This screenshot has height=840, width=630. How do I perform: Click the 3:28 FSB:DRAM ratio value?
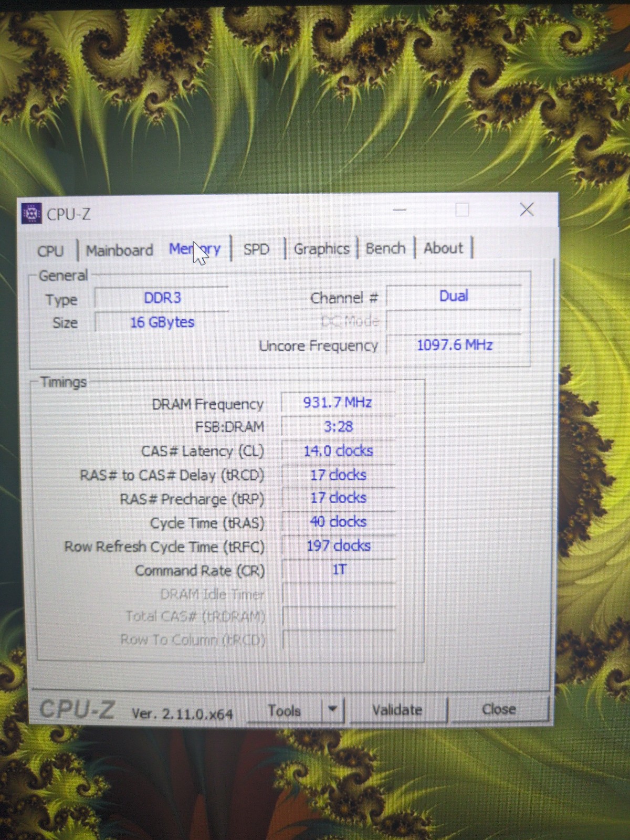tap(338, 426)
